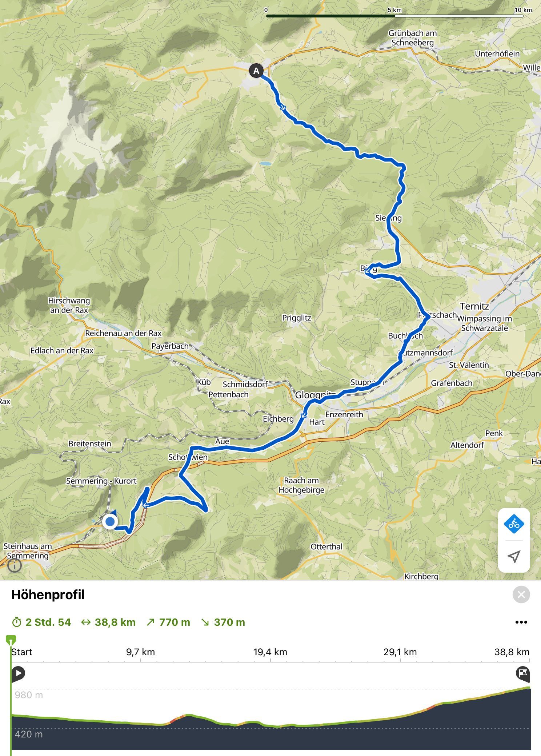This screenshot has height=756, width=541.
Task: Close the Höhenprofil panel
Action: (x=521, y=594)
